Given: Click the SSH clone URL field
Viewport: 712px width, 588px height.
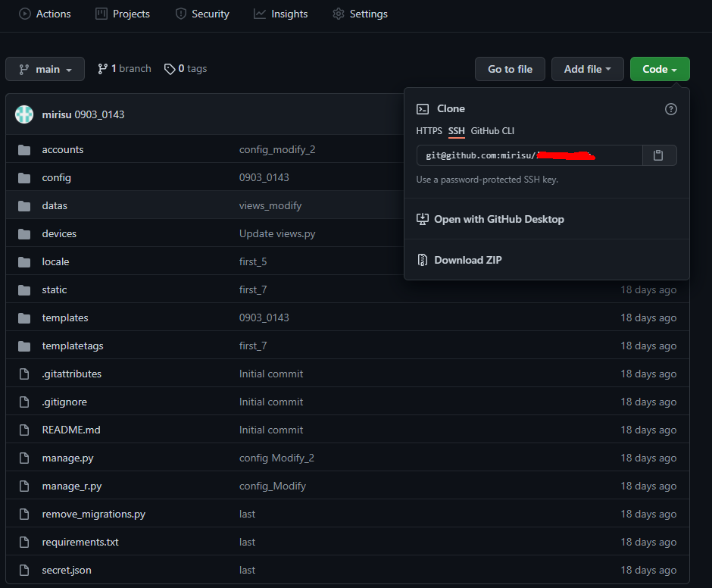Looking at the screenshot, I should (529, 155).
